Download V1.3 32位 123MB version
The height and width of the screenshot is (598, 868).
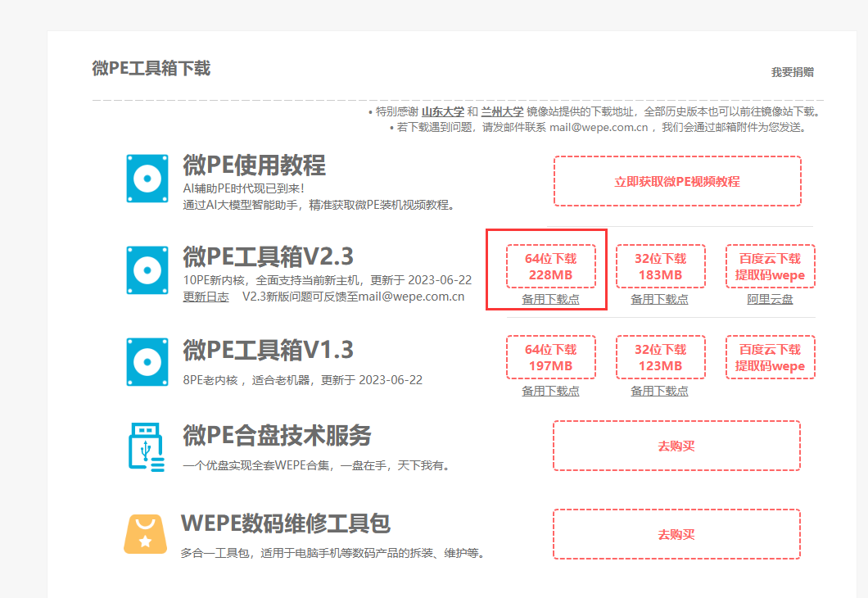(659, 357)
